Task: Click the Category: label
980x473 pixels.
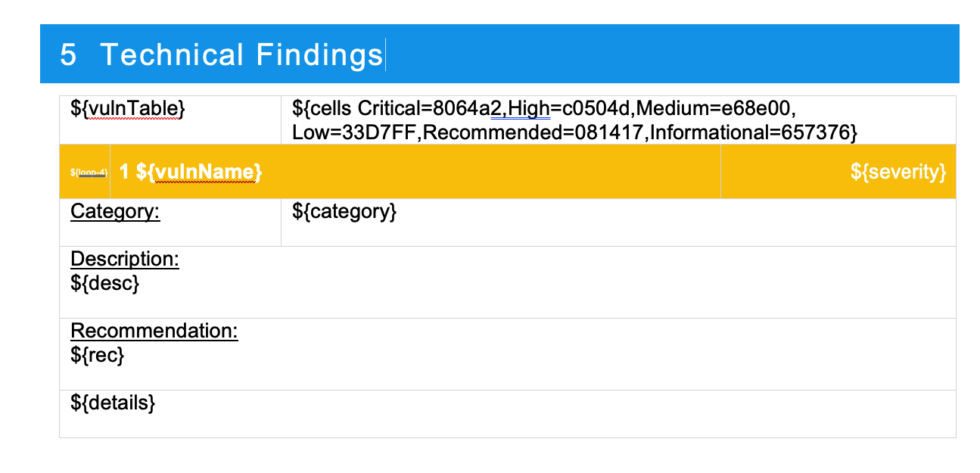Action: [x=115, y=211]
